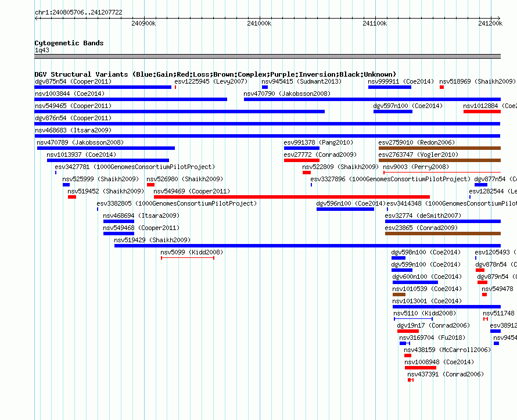Image resolution: width=517 pixels, height=420 pixels.
Task: Click the red interval line under nsv5099
Action: tap(188, 258)
